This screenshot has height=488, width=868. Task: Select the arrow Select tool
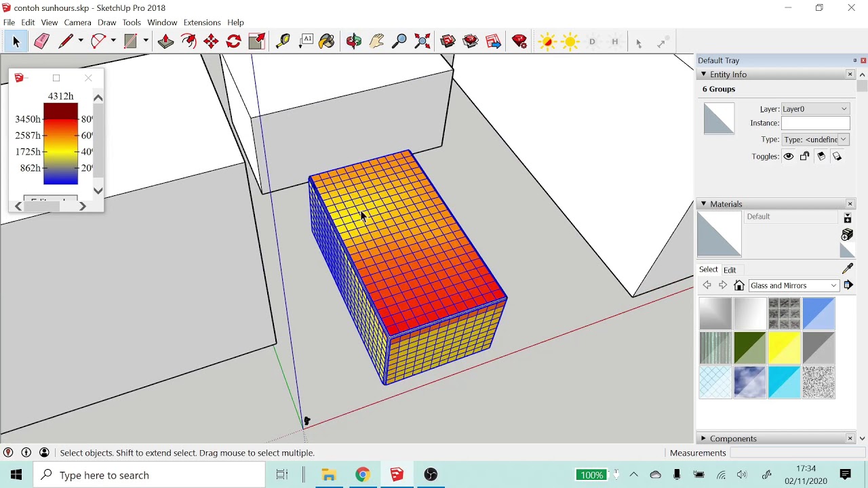(16, 42)
